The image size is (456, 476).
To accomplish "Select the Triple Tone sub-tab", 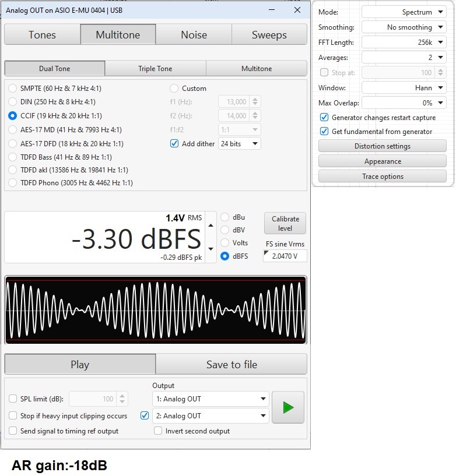I will [x=155, y=68].
